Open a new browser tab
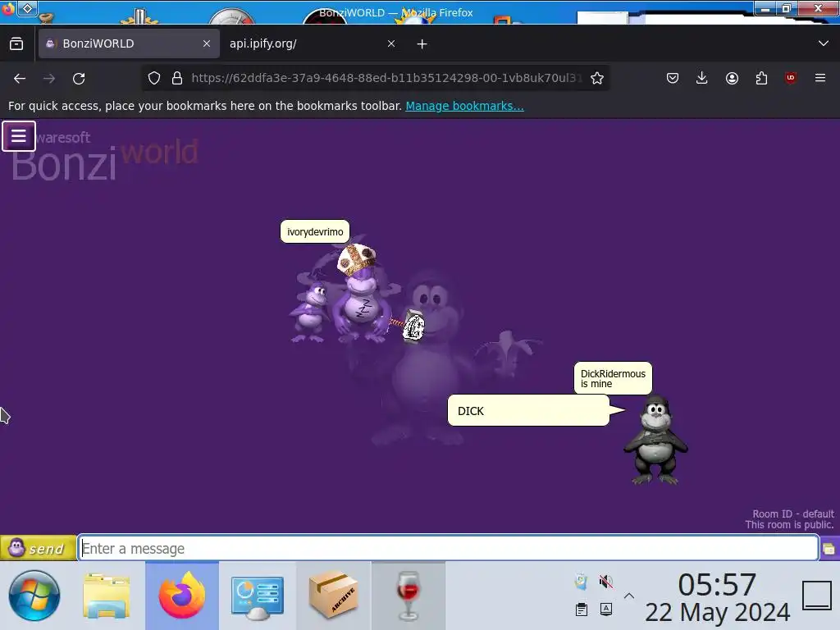This screenshot has width=840, height=630. (422, 44)
